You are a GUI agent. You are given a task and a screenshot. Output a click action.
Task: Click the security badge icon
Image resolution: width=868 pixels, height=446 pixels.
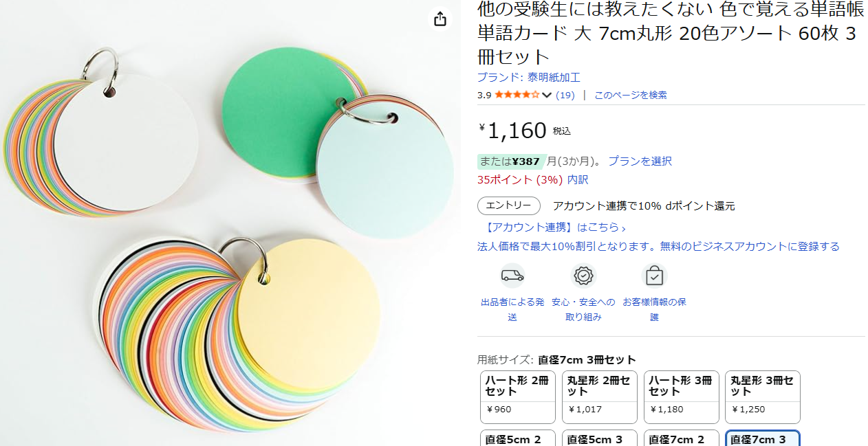pos(583,276)
